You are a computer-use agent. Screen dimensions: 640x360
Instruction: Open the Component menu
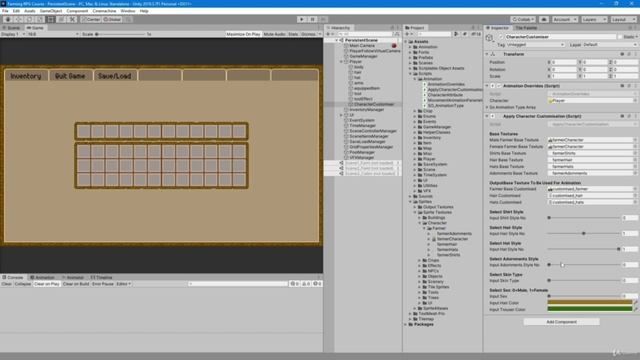click(x=77, y=11)
